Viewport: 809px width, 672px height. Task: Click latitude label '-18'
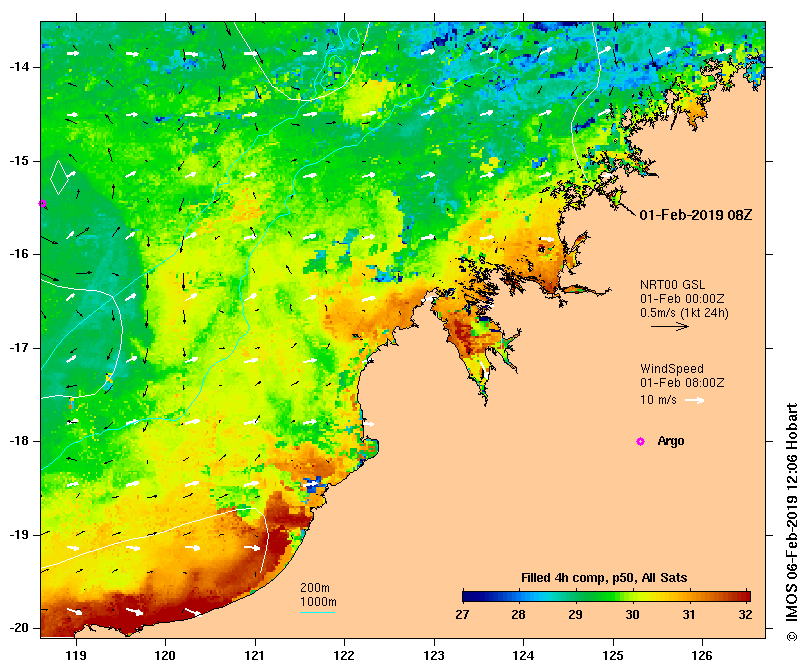(x=19, y=441)
